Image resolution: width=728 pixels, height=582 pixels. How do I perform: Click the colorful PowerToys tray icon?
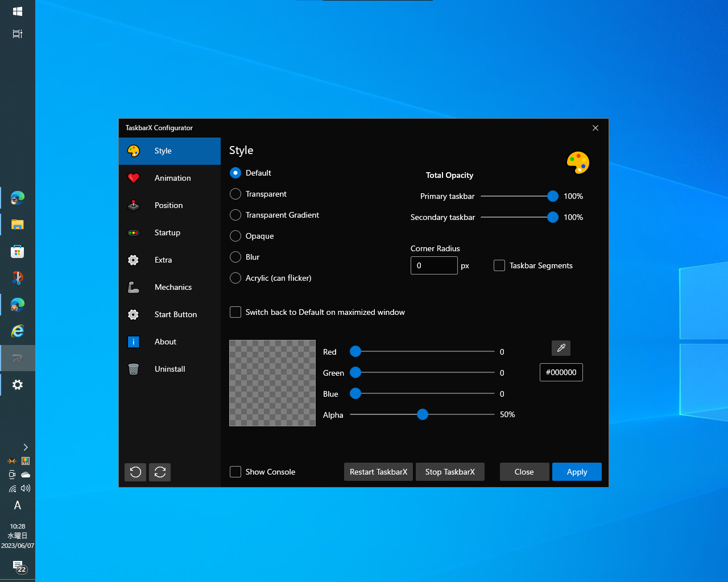25,461
